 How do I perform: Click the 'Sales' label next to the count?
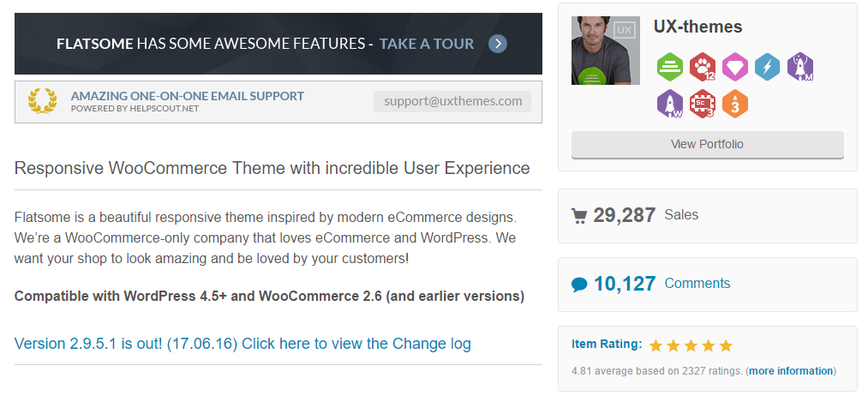tap(681, 215)
